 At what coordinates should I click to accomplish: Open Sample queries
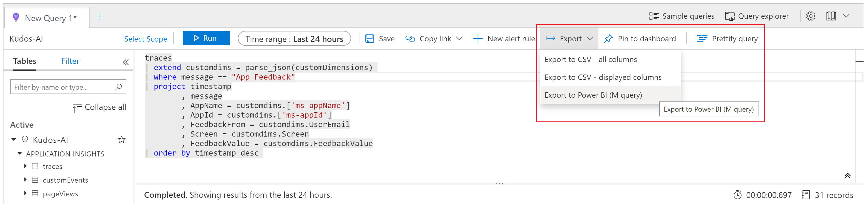click(681, 16)
